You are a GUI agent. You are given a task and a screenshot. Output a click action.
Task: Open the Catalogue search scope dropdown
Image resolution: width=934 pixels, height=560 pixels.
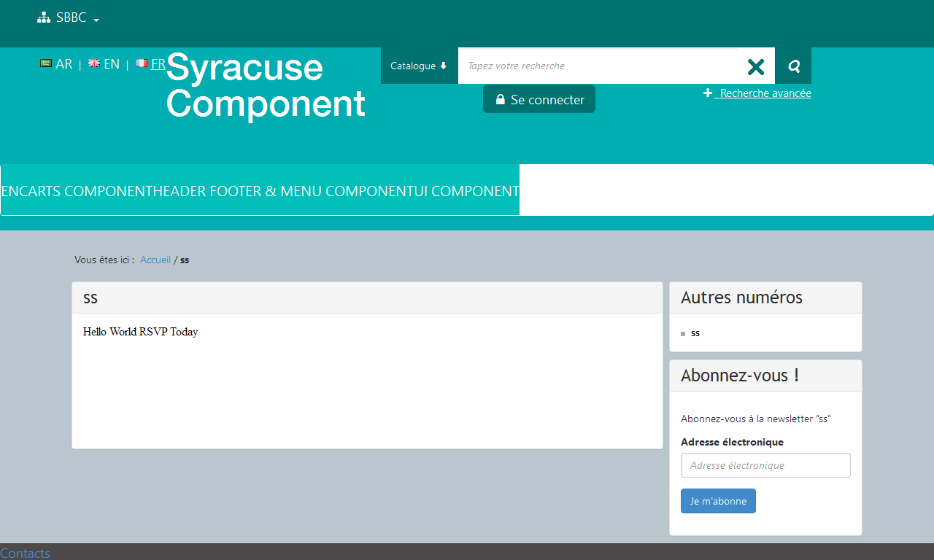tap(419, 66)
